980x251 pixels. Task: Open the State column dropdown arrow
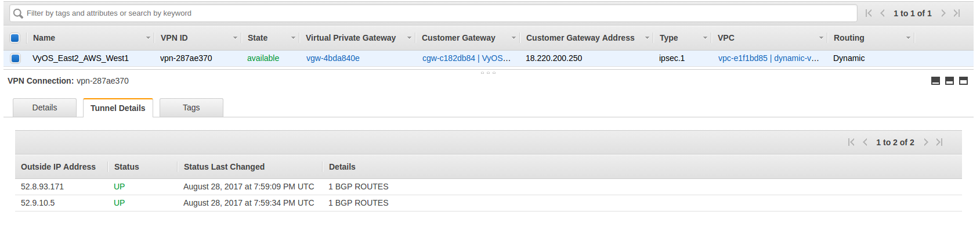pos(293,38)
